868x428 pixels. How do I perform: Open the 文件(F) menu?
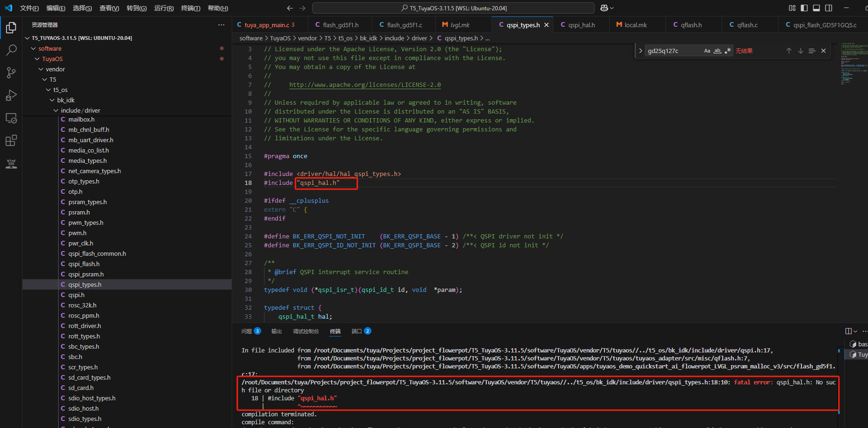coord(29,8)
